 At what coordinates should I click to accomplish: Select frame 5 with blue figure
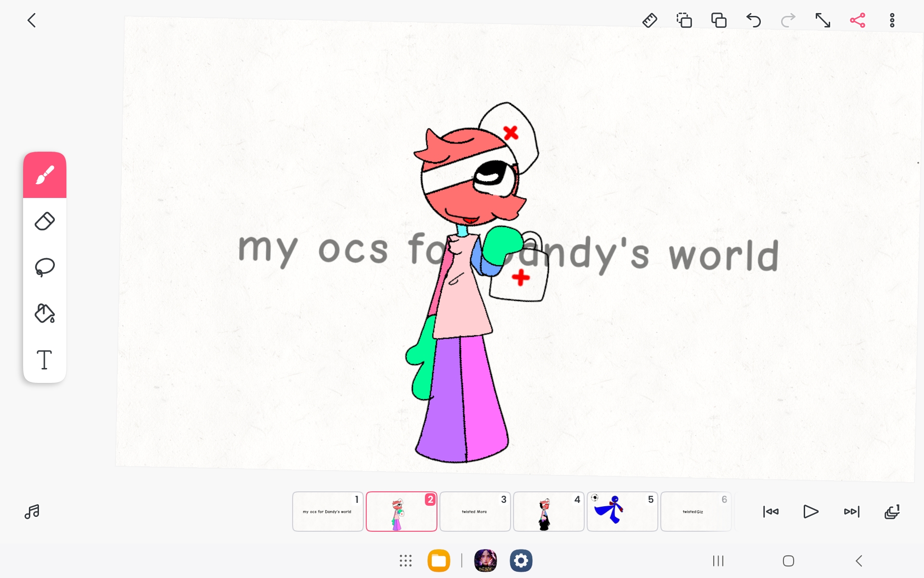(x=622, y=512)
